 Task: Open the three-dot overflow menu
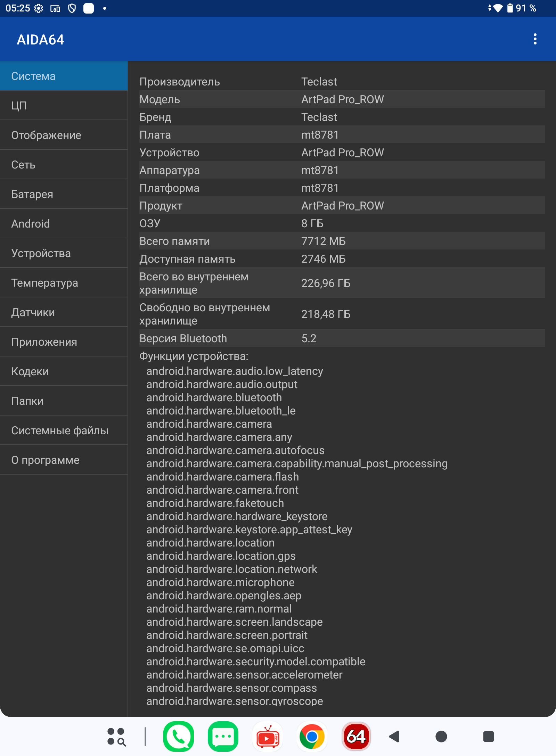click(535, 39)
